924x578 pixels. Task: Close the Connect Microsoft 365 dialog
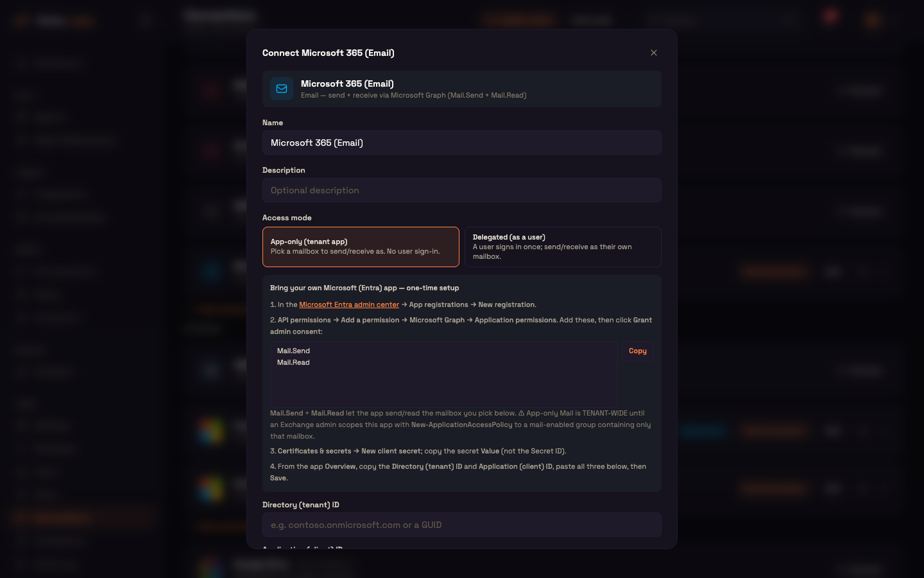coord(653,53)
